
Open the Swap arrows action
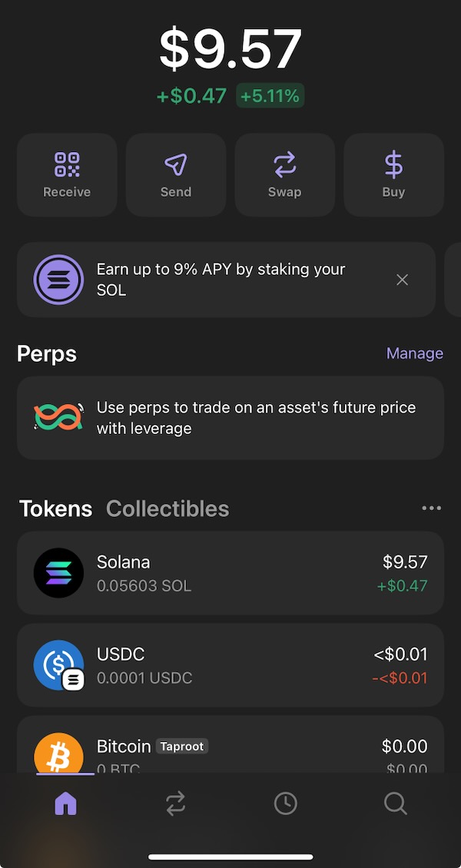pyautogui.click(x=284, y=165)
